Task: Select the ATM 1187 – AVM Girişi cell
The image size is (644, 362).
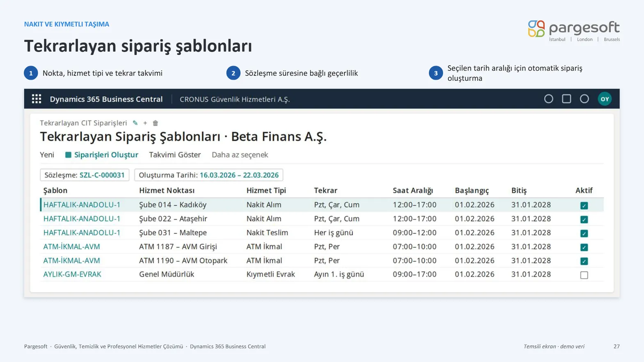Action: pos(178,246)
